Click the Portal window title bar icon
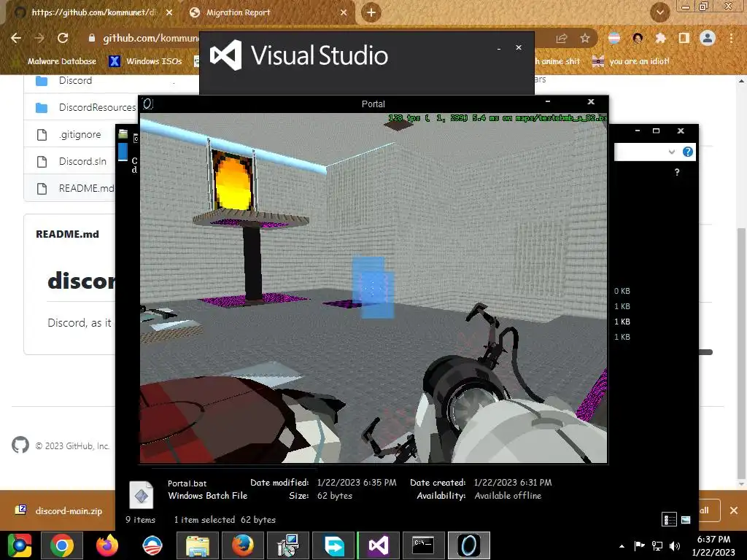The width and height of the screenshot is (747, 560). 147,104
